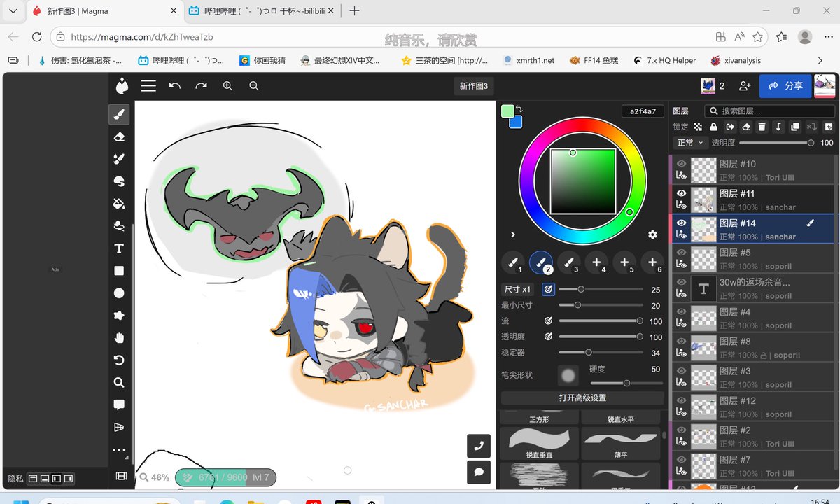Click the duplicate layer icon
This screenshot has height=504, width=840.
pos(795,127)
